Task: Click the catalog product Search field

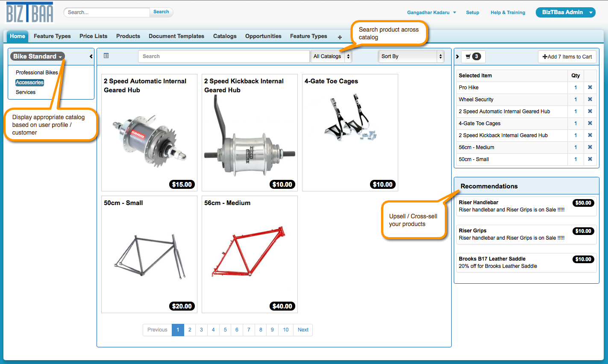Action: pyautogui.click(x=223, y=56)
